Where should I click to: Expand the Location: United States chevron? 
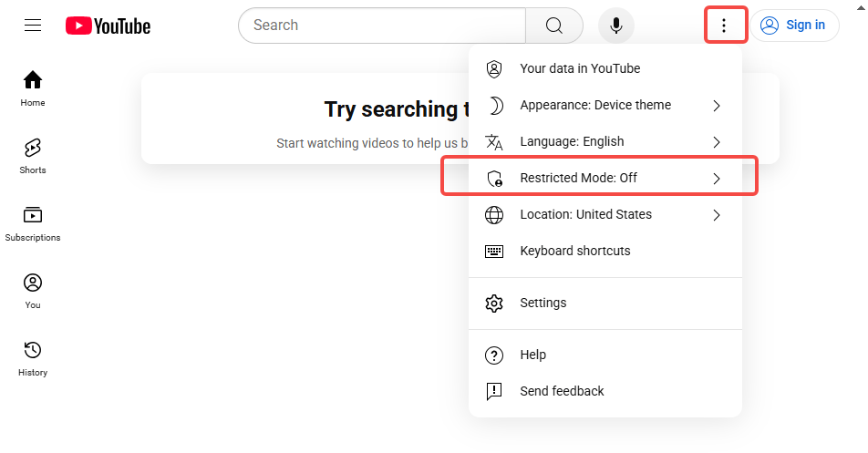pyautogui.click(x=717, y=215)
